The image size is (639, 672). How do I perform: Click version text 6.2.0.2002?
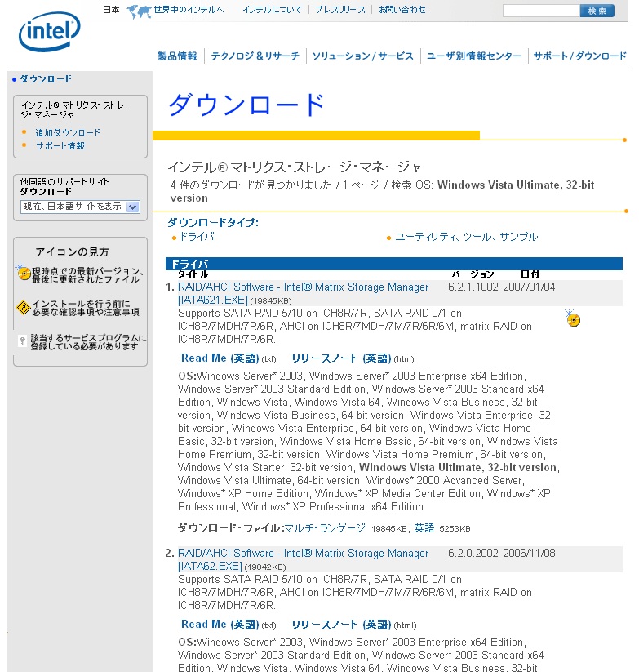pos(473,553)
